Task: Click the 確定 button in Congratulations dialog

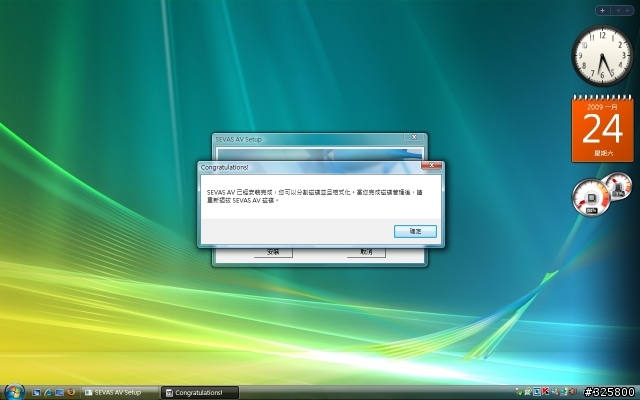Action: tap(415, 231)
